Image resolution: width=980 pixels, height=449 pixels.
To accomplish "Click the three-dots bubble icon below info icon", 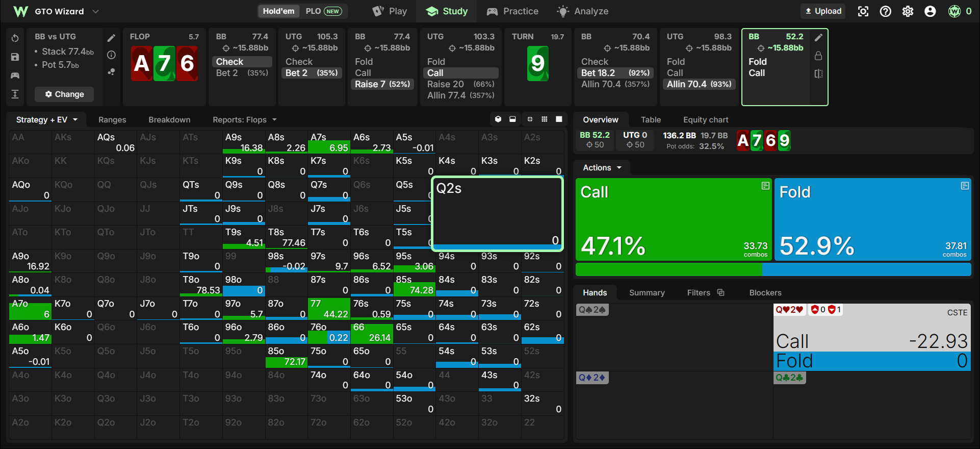I will pos(111,71).
